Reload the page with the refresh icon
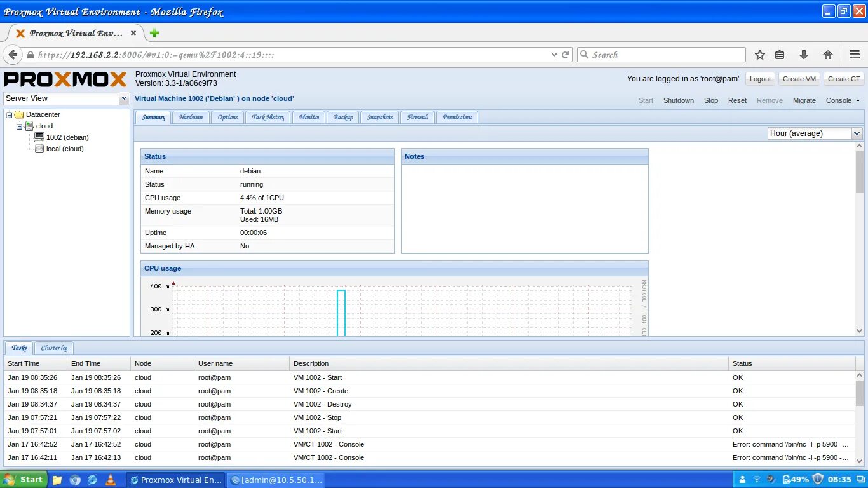The image size is (868, 488). pos(565,55)
